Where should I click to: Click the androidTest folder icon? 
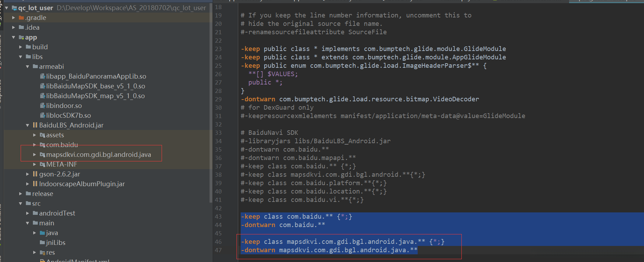point(35,213)
